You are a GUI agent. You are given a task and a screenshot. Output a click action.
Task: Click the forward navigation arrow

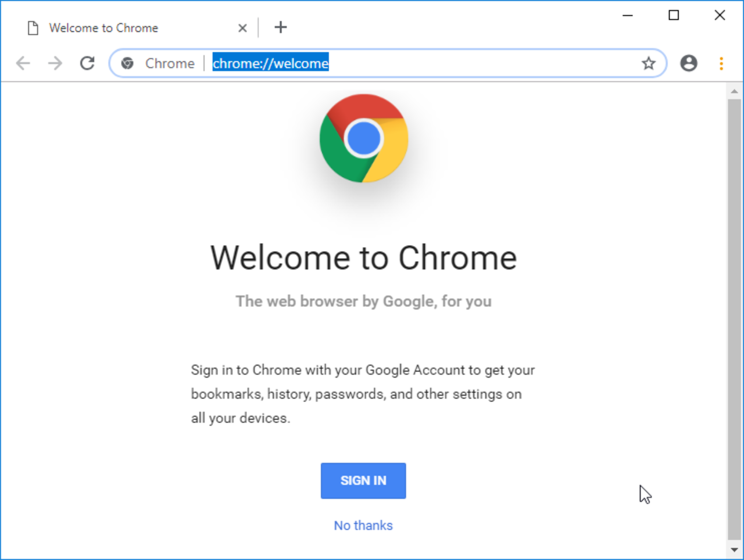[x=55, y=63]
